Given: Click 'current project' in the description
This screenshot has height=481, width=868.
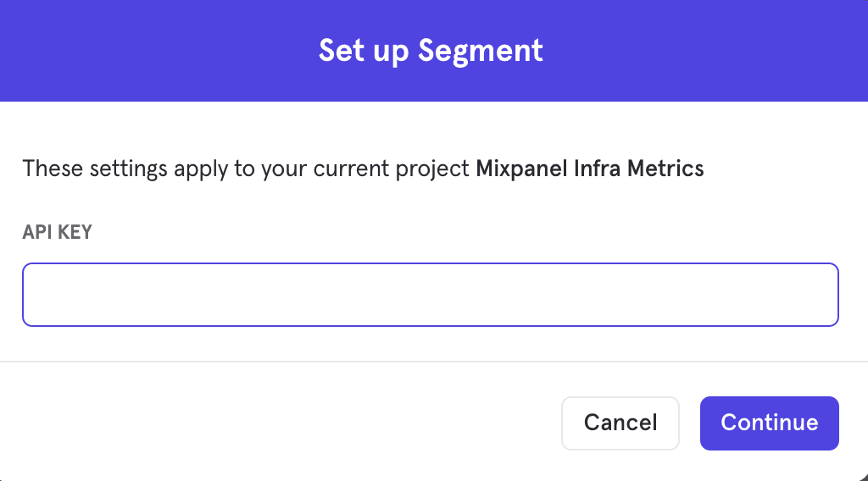Looking at the screenshot, I should pyautogui.click(x=392, y=169).
